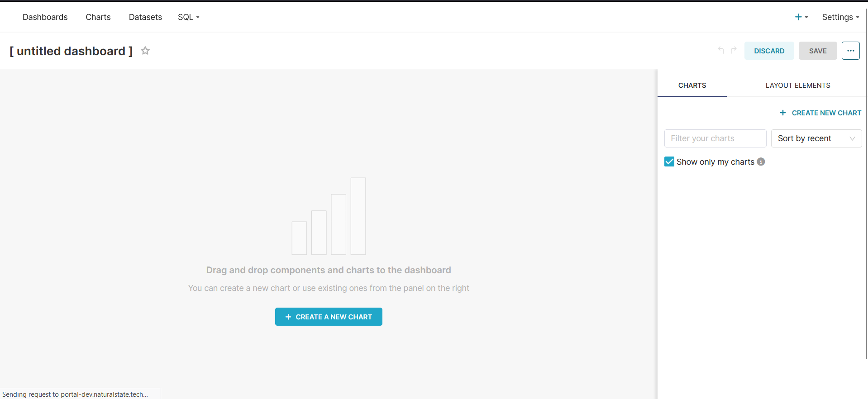Favorite the dashboard with the star icon
The width and height of the screenshot is (868, 399).
[x=145, y=51]
